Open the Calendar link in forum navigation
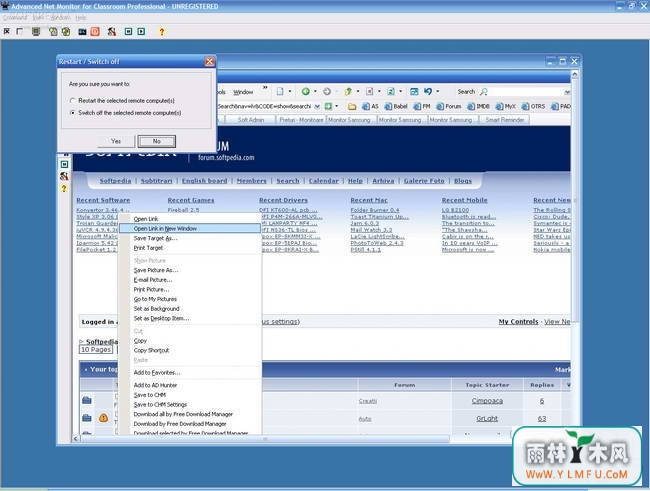 tap(324, 181)
